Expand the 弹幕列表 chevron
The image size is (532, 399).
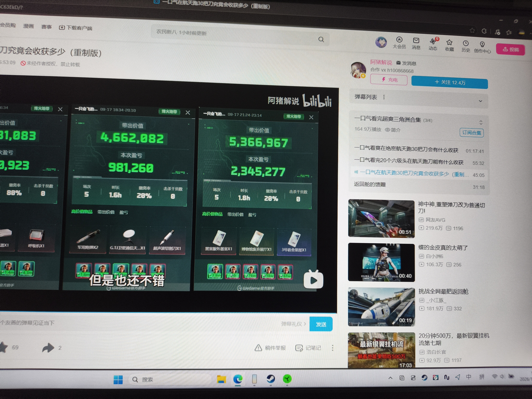(480, 101)
